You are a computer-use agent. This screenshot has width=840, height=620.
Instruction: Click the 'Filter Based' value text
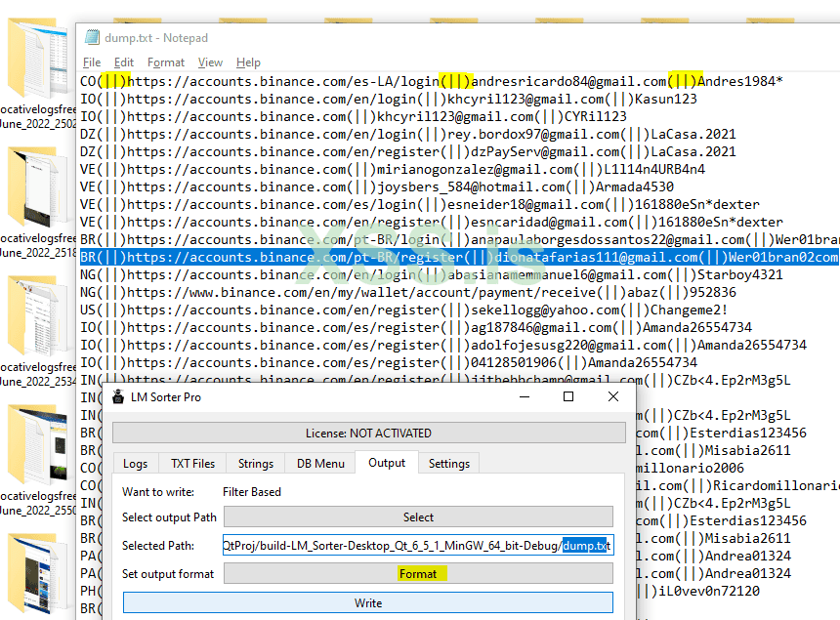pyautogui.click(x=252, y=492)
